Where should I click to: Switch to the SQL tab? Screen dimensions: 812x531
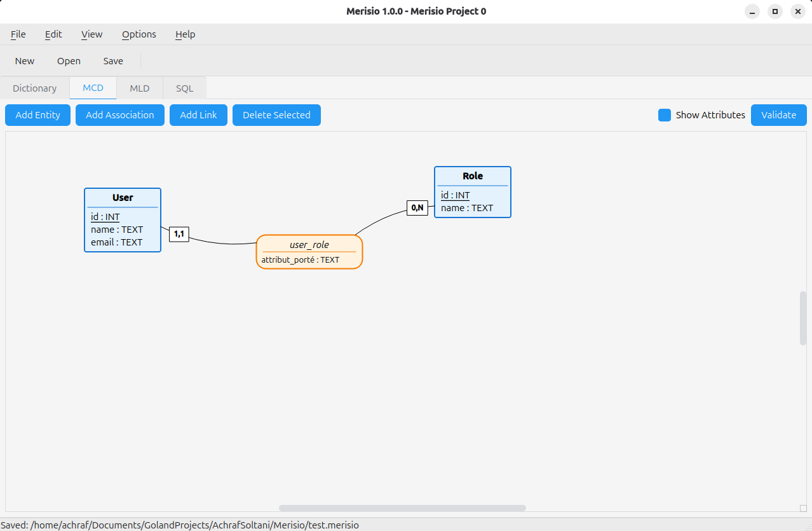pos(184,88)
